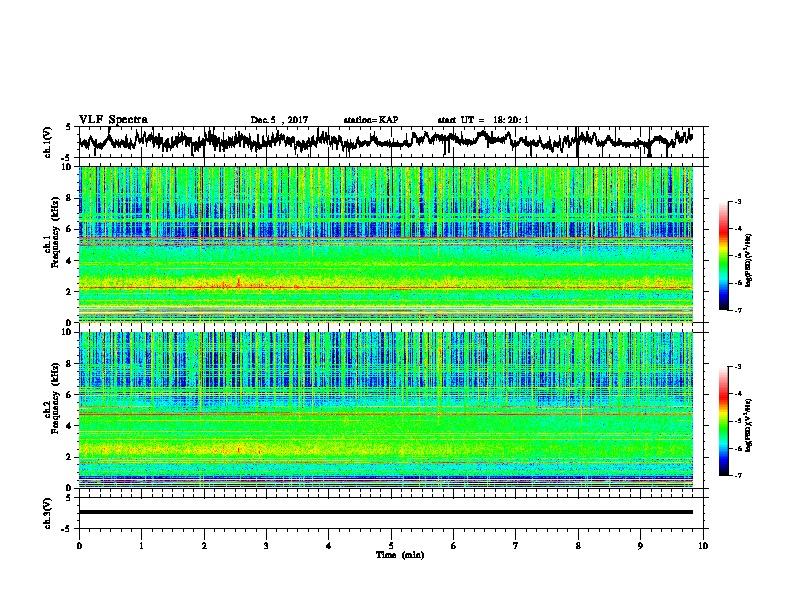Click the ch.2 frequency spectrogram panel

pos(386,410)
